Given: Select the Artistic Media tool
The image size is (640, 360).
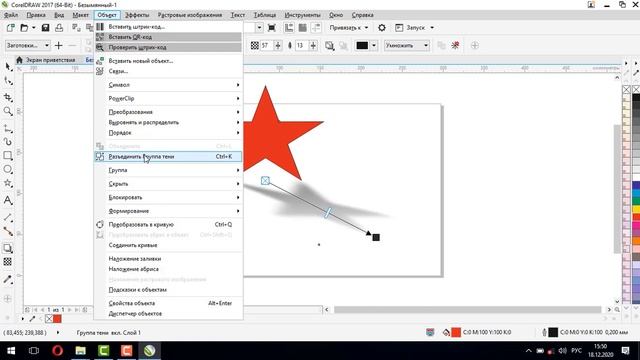Looking at the screenshot, I should click(8, 142).
